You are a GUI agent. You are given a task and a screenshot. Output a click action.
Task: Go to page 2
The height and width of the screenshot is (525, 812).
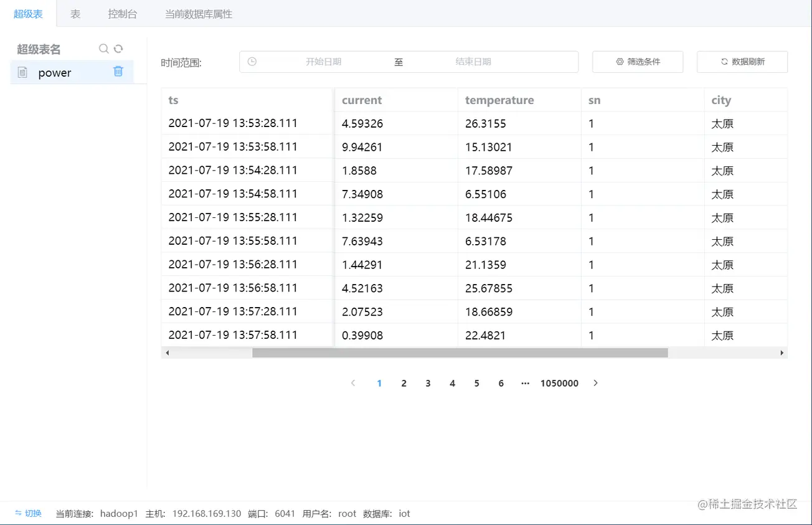404,383
